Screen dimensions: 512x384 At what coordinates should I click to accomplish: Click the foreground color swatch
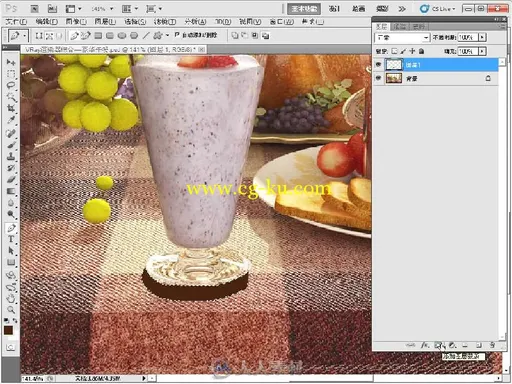point(8,330)
